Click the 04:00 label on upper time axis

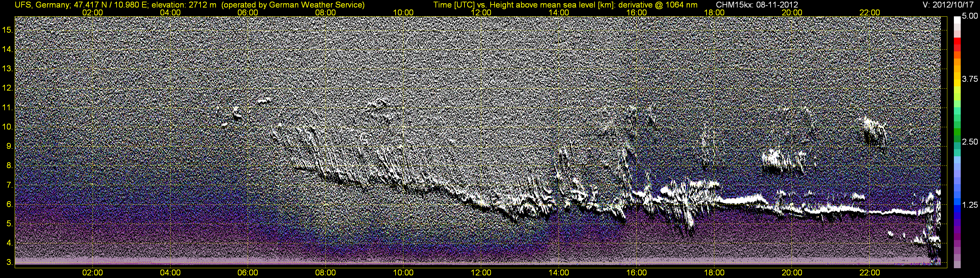[170, 12]
